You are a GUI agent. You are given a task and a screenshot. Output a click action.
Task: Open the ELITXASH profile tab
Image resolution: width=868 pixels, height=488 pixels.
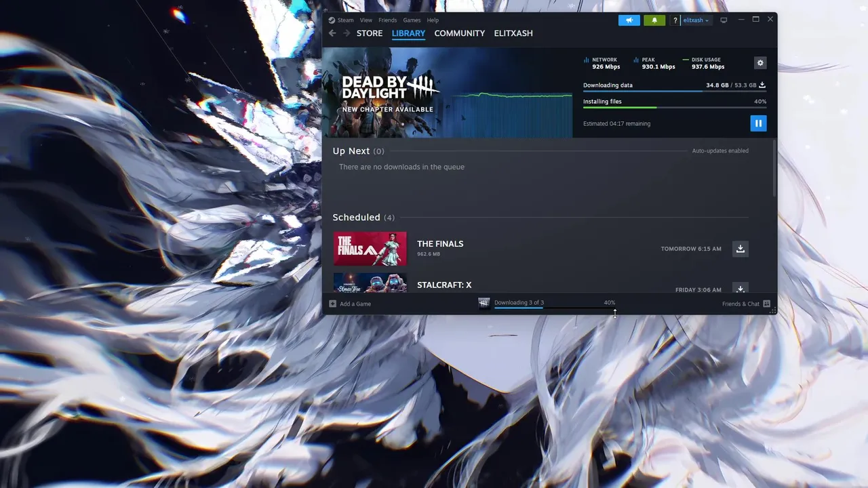(513, 33)
